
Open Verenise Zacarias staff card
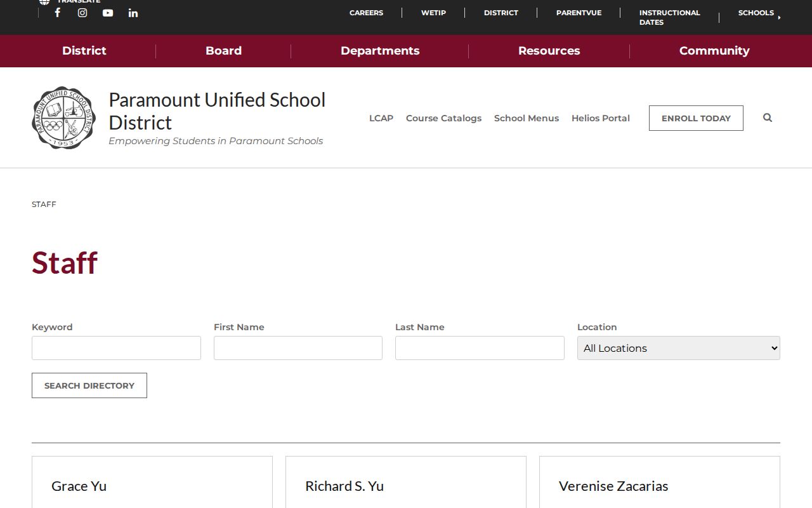coord(660,482)
